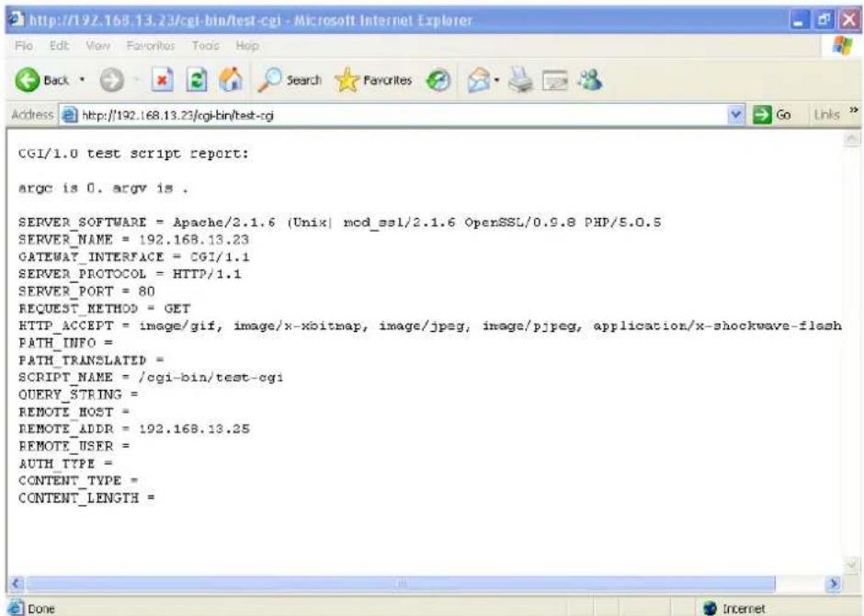The image size is (864, 616).
Task: Expand the Links toolbar chevron
Action: coord(854,110)
